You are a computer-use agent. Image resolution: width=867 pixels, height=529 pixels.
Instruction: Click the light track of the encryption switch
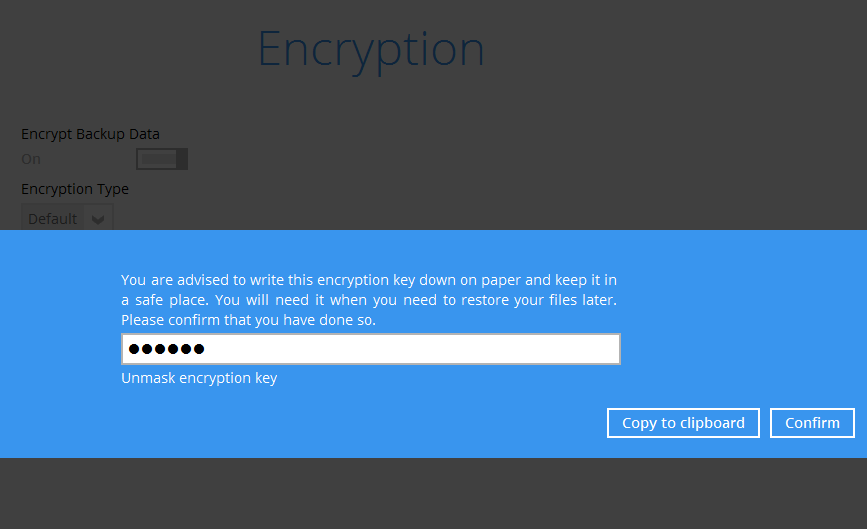coord(159,159)
